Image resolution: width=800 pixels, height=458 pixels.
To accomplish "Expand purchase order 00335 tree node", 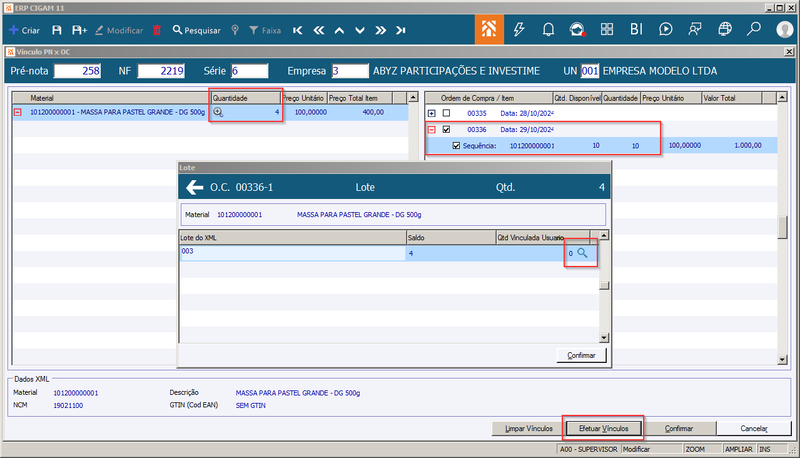I will (432, 113).
